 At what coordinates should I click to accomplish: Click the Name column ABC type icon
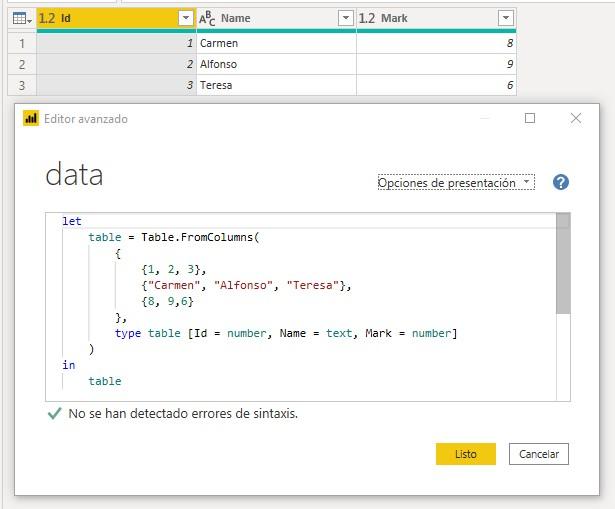(x=207, y=18)
